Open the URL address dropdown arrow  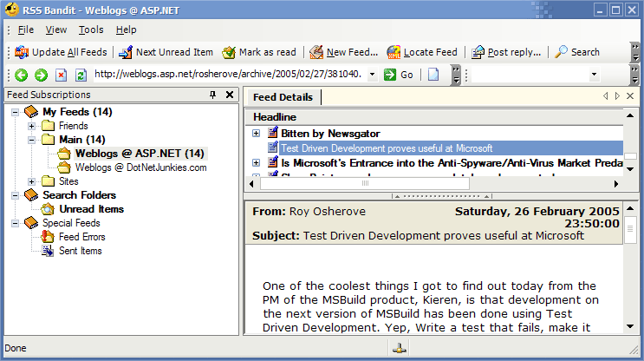coord(372,75)
